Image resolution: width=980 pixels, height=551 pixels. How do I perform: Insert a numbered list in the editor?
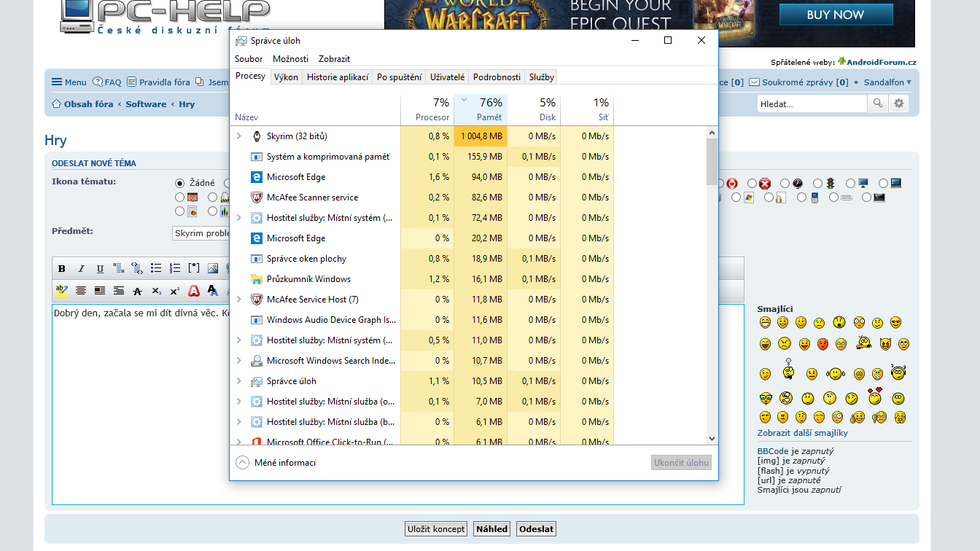pos(175,269)
